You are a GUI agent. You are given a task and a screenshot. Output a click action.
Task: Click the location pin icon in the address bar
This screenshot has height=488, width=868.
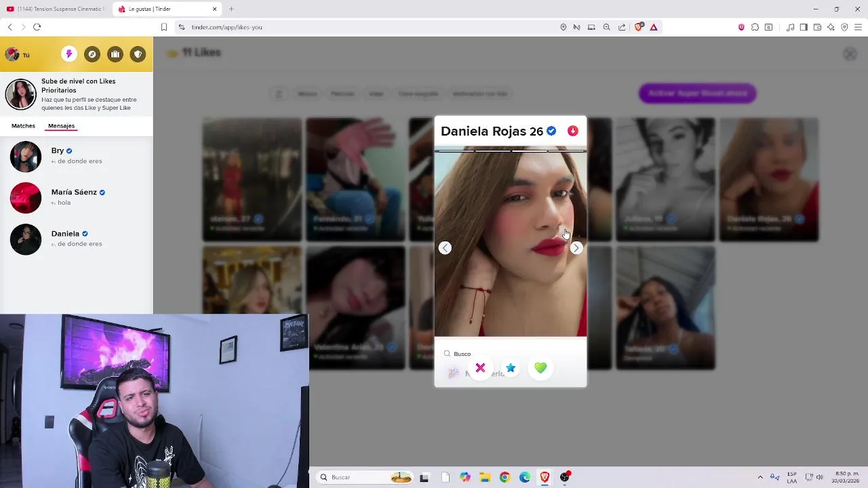coord(563,27)
